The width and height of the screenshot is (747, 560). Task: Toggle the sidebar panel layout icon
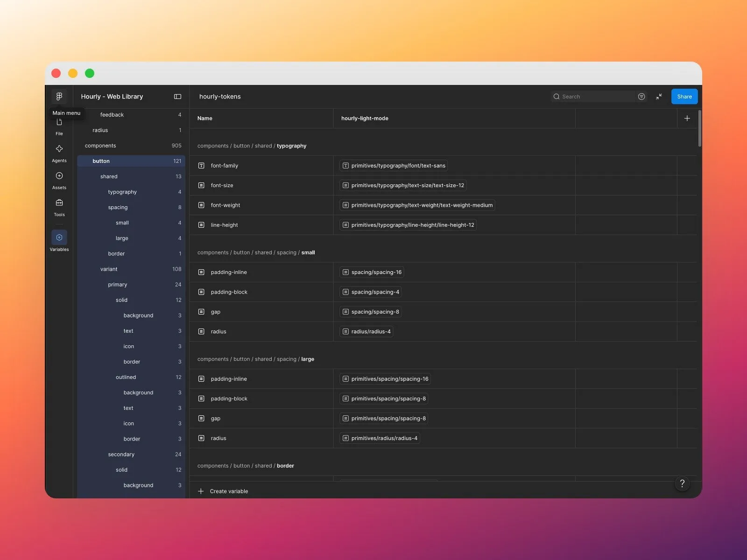[x=178, y=97]
